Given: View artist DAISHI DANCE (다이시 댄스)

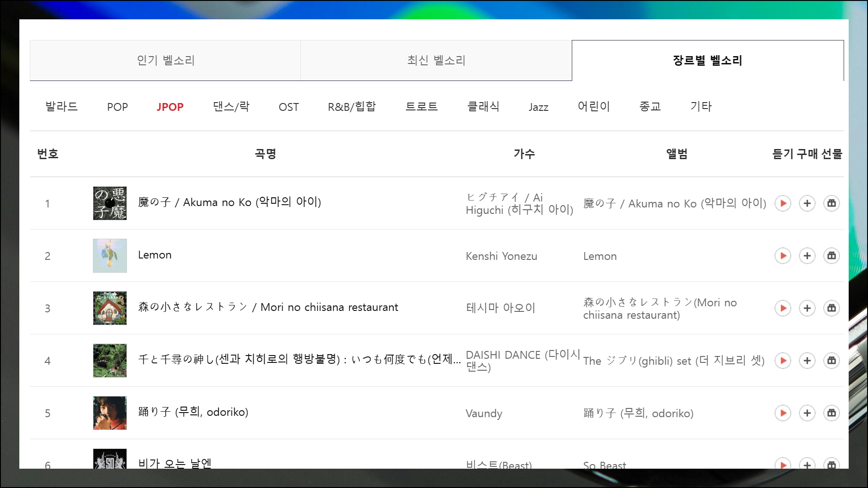Looking at the screenshot, I should click(x=523, y=361).
